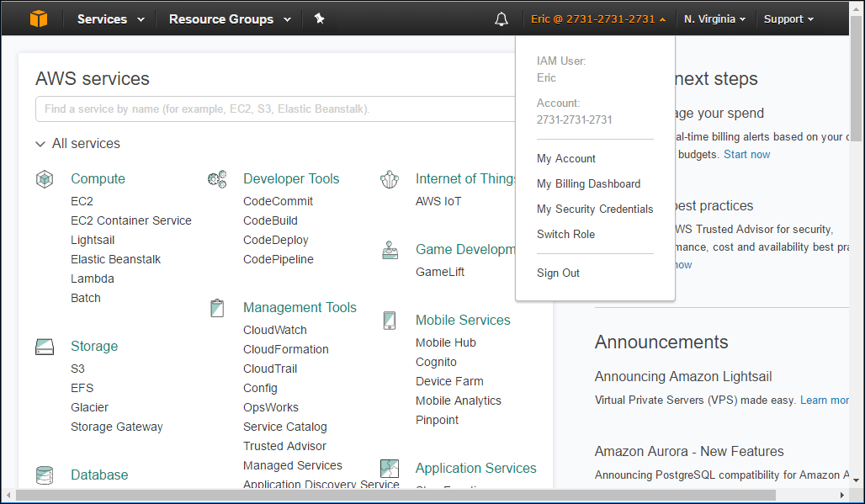Open My Billing Dashboard
The width and height of the screenshot is (865, 504).
(589, 183)
